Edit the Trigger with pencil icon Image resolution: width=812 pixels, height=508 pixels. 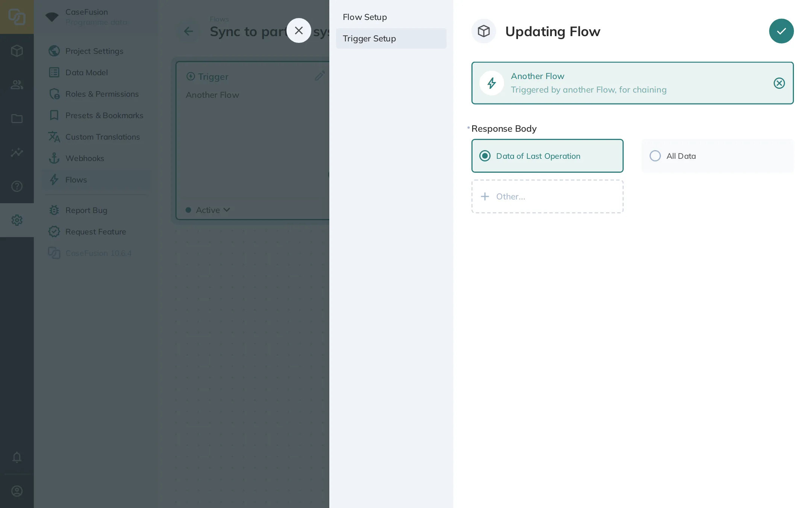point(320,76)
